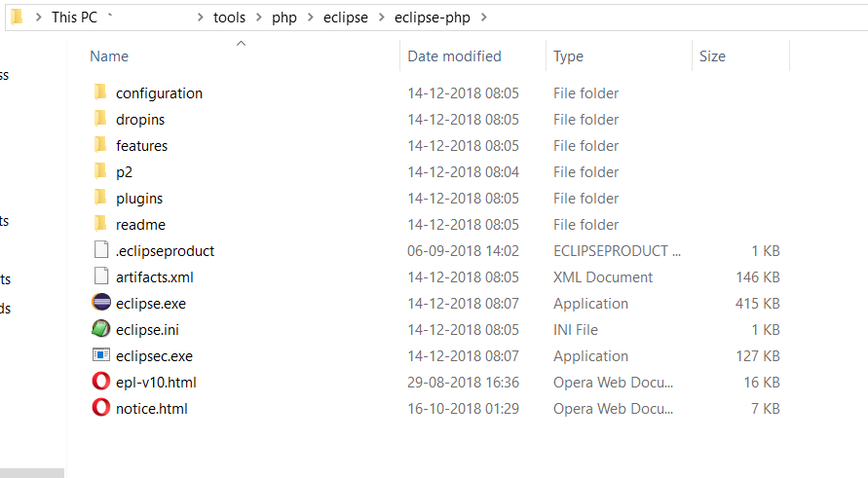Screen dimensions: 868x478
Task: Click the plugins folder icon
Action: pos(100,197)
